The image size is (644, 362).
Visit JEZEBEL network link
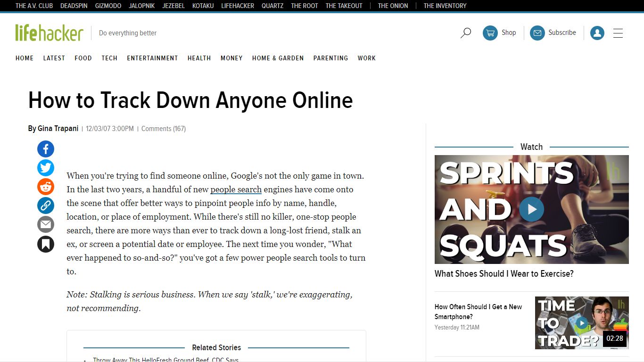pos(173,6)
